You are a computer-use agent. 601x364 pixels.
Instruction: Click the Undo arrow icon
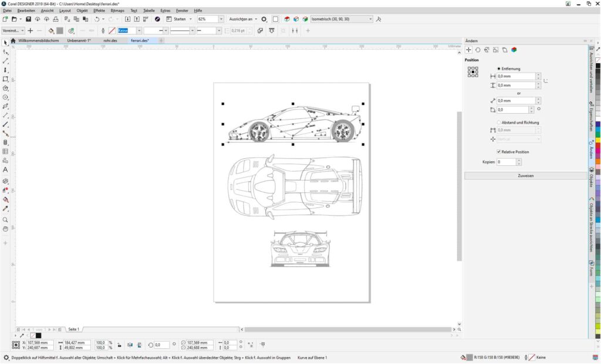click(x=97, y=19)
